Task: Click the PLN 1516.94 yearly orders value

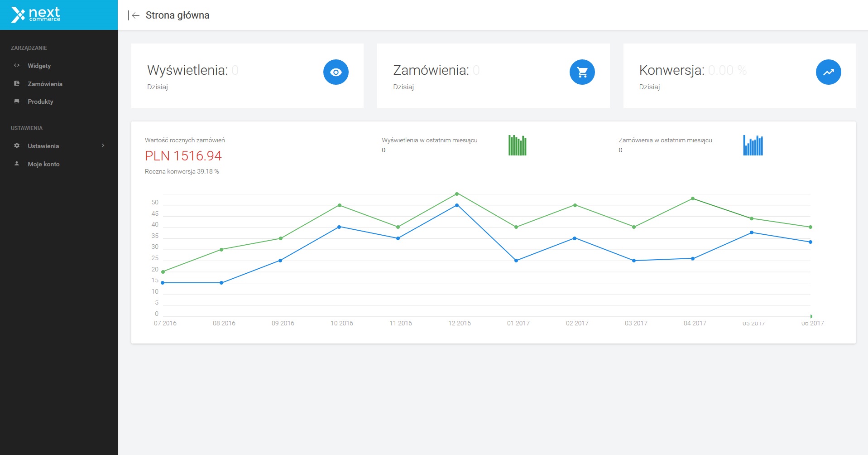Action: [x=183, y=156]
